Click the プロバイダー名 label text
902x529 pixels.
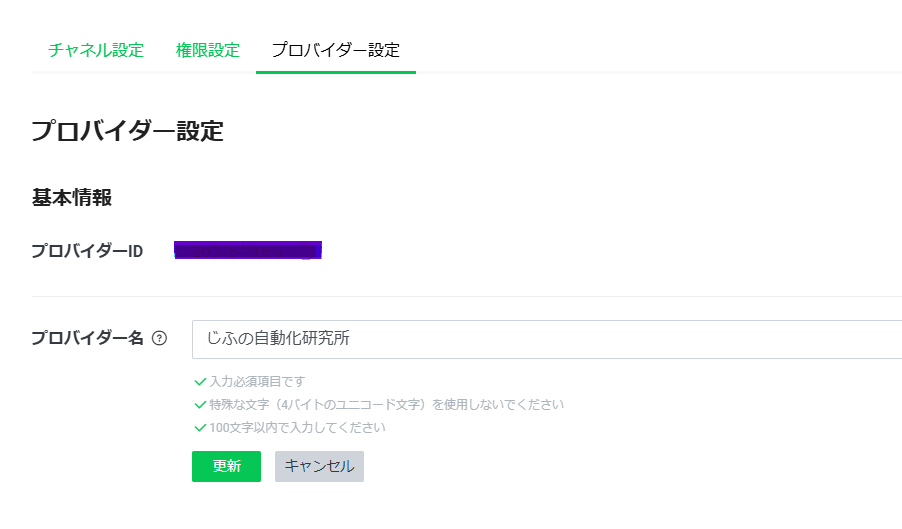point(88,339)
